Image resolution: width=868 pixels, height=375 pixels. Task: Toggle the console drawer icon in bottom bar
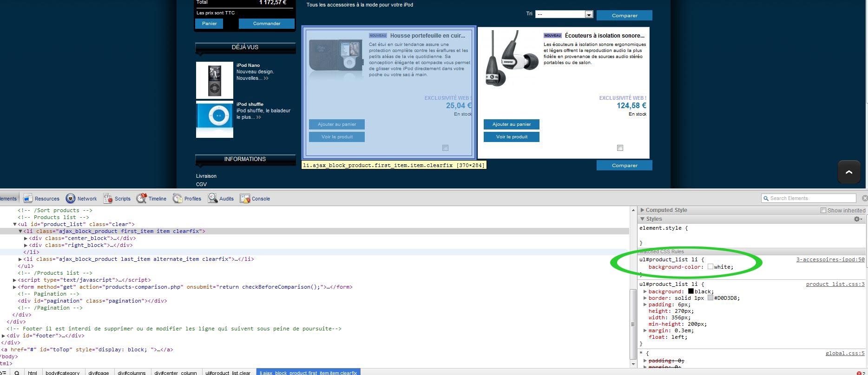pos(3,373)
